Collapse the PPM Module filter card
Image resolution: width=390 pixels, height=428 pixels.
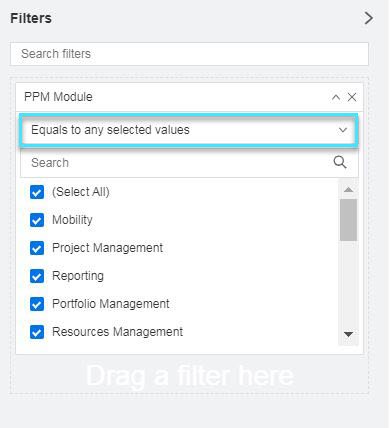[336, 97]
